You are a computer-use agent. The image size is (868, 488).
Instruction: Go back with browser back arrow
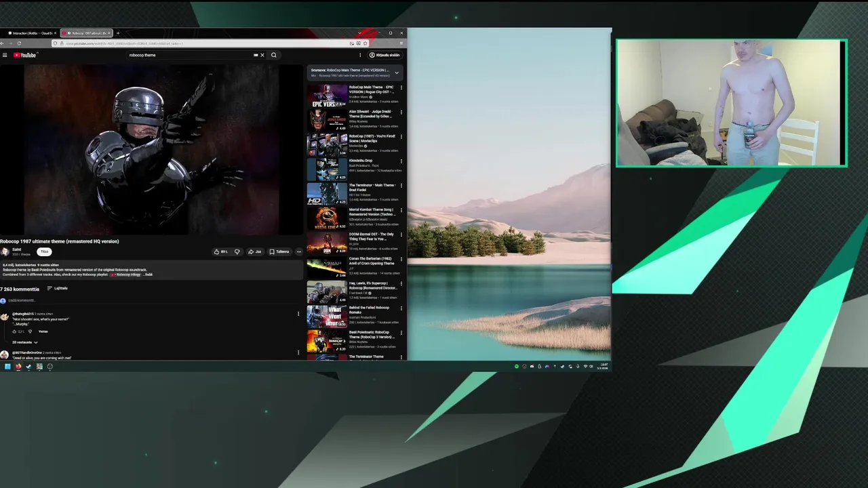coord(3,43)
